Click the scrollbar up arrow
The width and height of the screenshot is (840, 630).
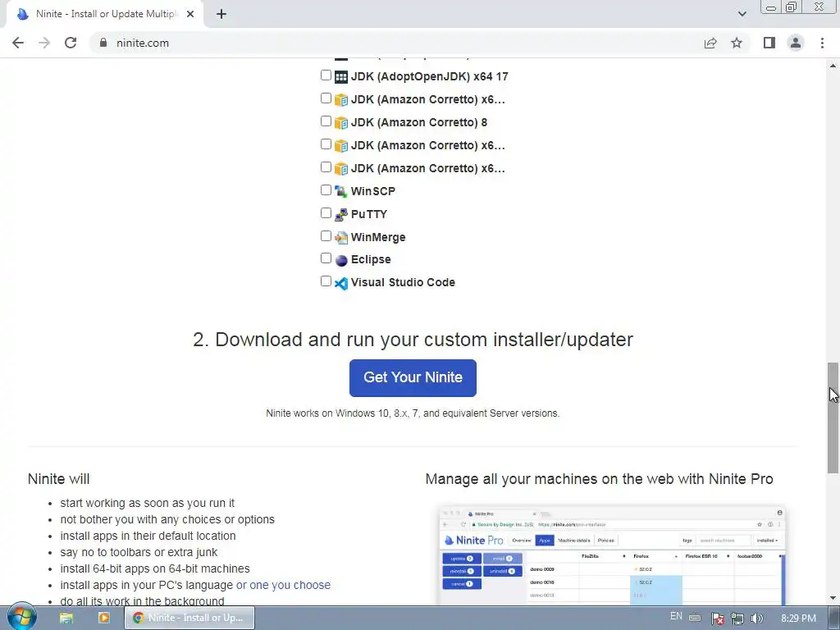pyautogui.click(x=833, y=66)
